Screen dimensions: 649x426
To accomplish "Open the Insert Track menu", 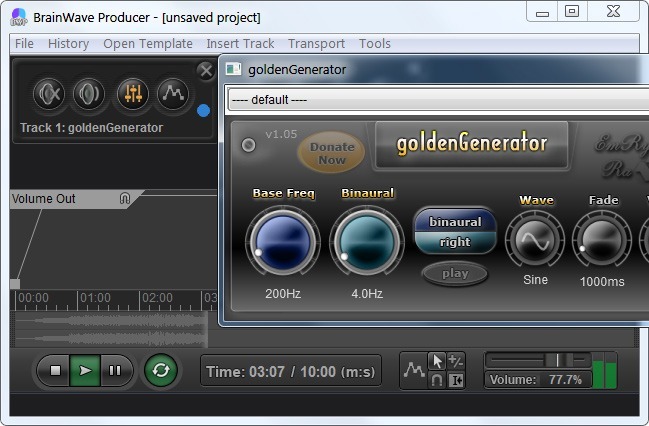I will pos(240,43).
